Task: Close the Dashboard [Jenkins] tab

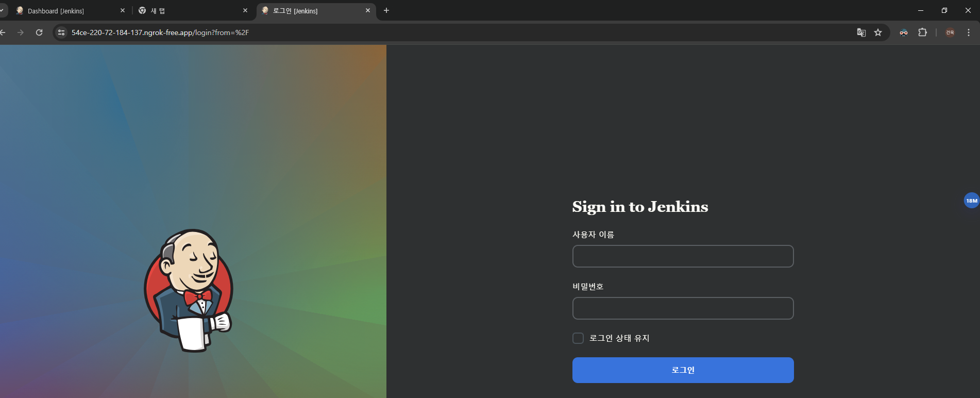Action: (x=123, y=10)
